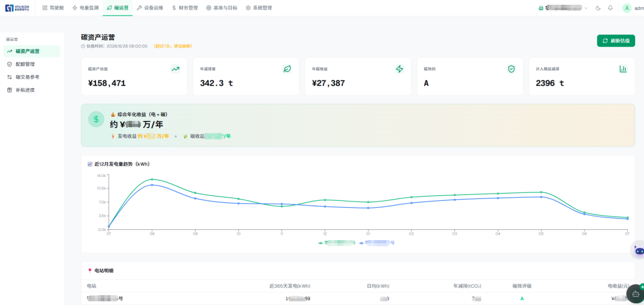
Task: Open 配额管理 sidebar item
Action: [32, 64]
